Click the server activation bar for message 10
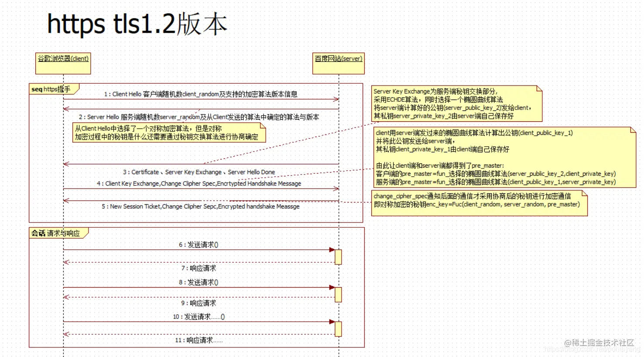644x357 pixels. (338, 329)
